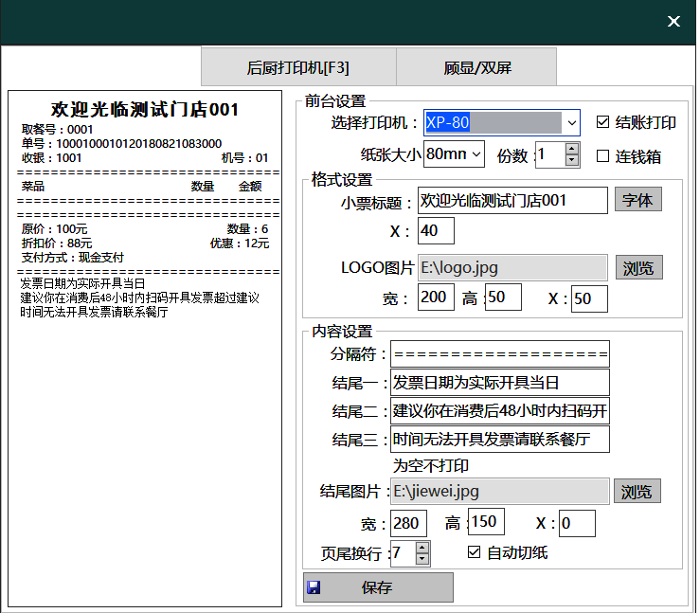Click 优惠：12元 in the preview

(x=240, y=243)
